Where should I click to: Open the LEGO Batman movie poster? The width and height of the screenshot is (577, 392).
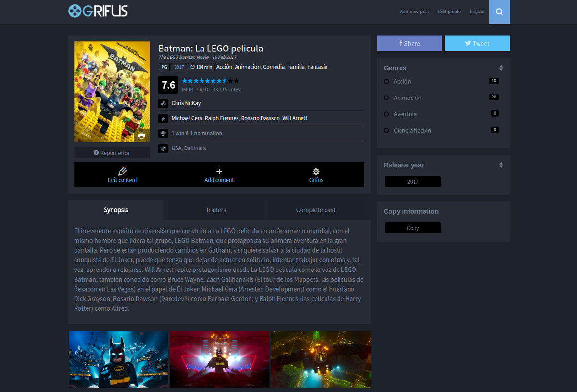pos(112,92)
